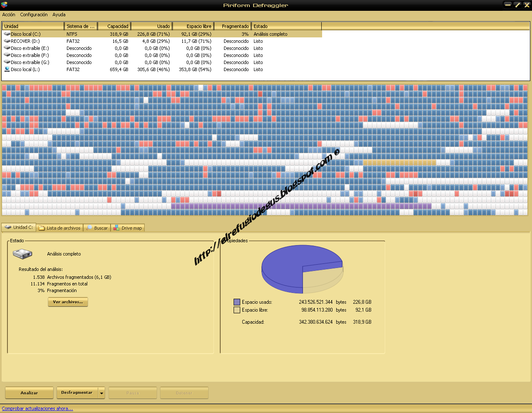Sort by the Sistema de... column header
The image size is (532, 413).
(81, 26)
